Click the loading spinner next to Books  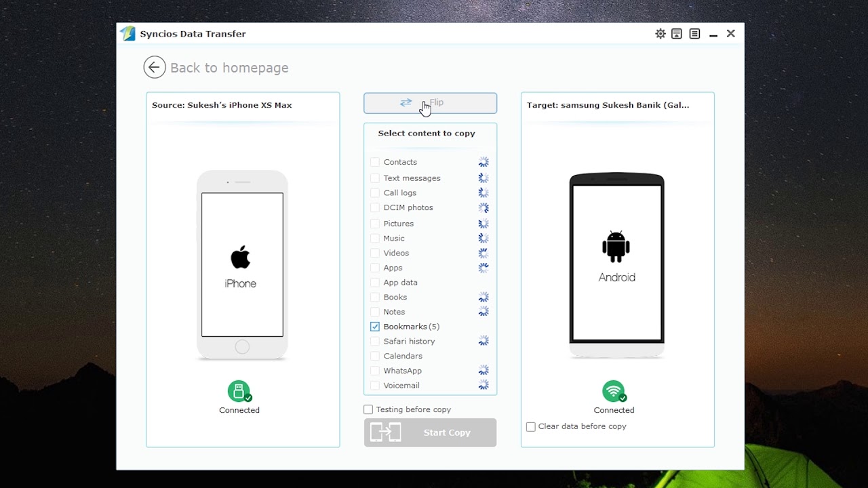click(x=484, y=298)
